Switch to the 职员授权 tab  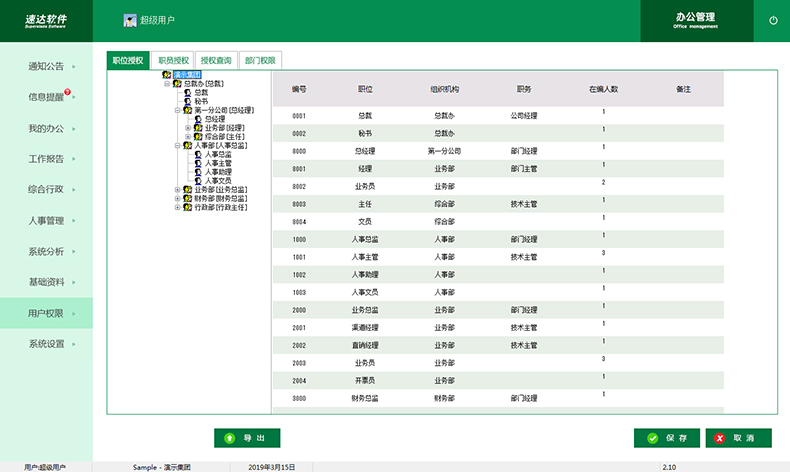pyautogui.click(x=173, y=60)
